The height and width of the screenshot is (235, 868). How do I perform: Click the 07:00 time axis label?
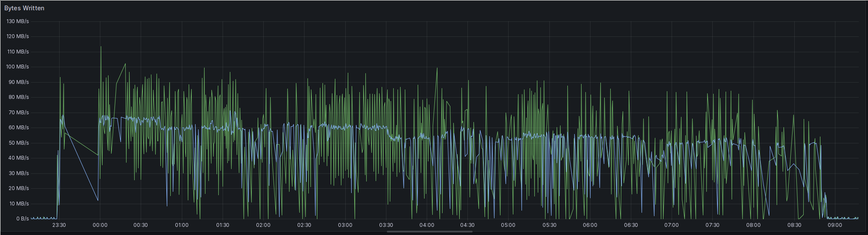(672, 225)
